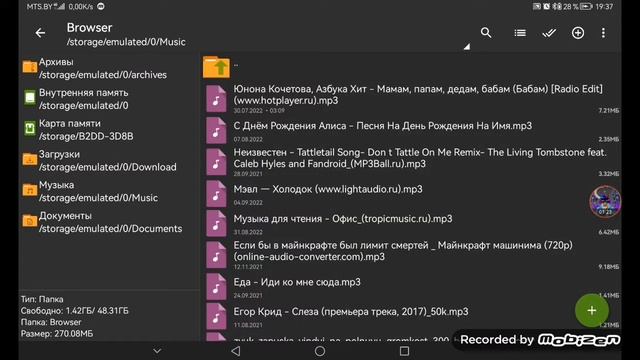Click music icon of Мэвл — Холодок file

[x=216, y=194]
